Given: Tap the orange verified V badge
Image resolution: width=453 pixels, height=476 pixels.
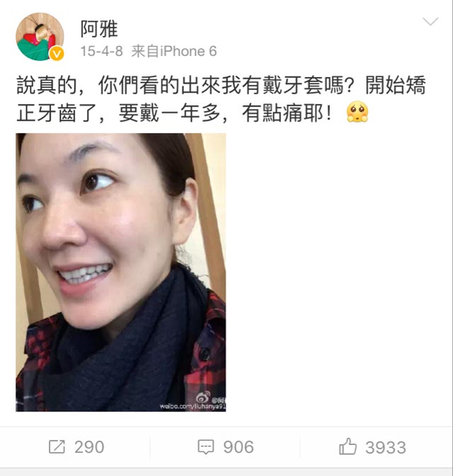Looking at the screenshot, I should (x=57, y=54).
